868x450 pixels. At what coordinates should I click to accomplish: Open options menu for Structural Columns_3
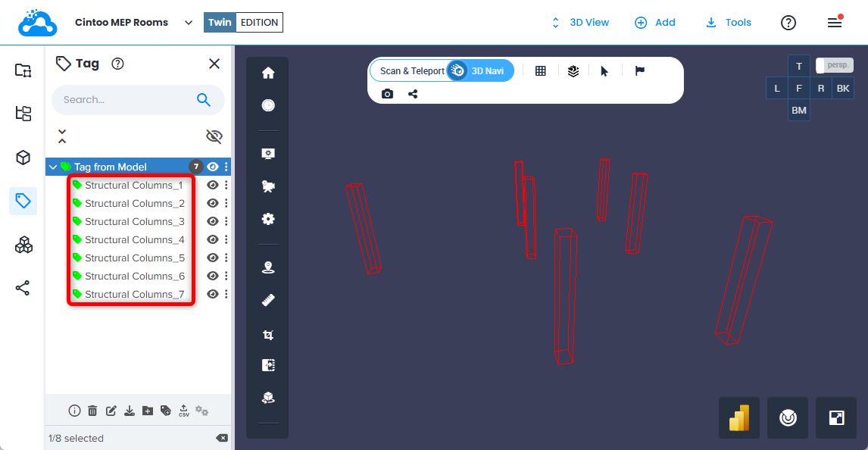tap(226, 221)
